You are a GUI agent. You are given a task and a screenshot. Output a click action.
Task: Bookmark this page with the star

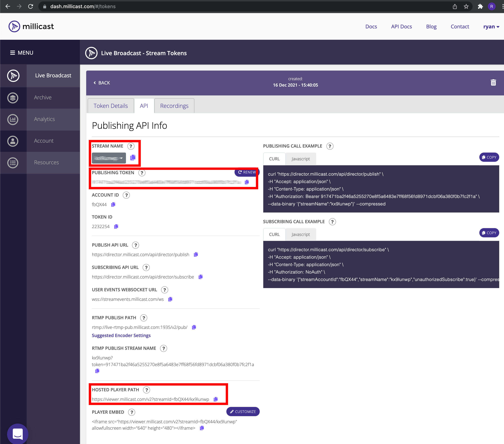[466, 6]
